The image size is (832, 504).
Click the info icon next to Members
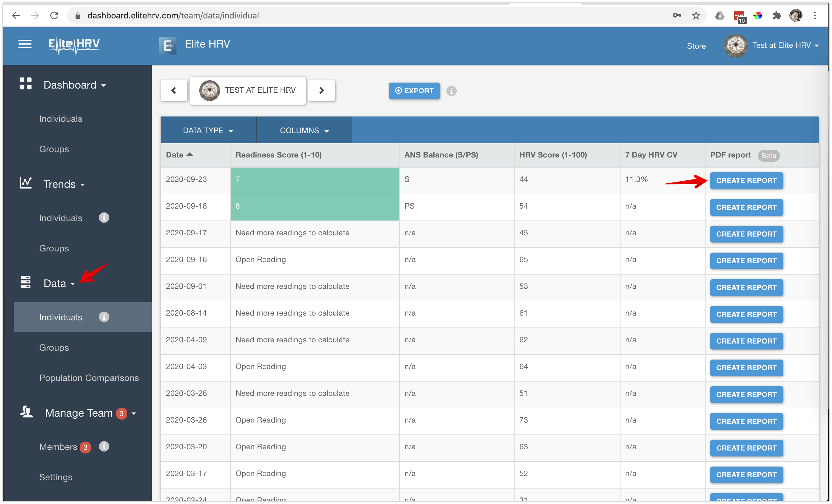pyautogui.click(x=104, y=447)
